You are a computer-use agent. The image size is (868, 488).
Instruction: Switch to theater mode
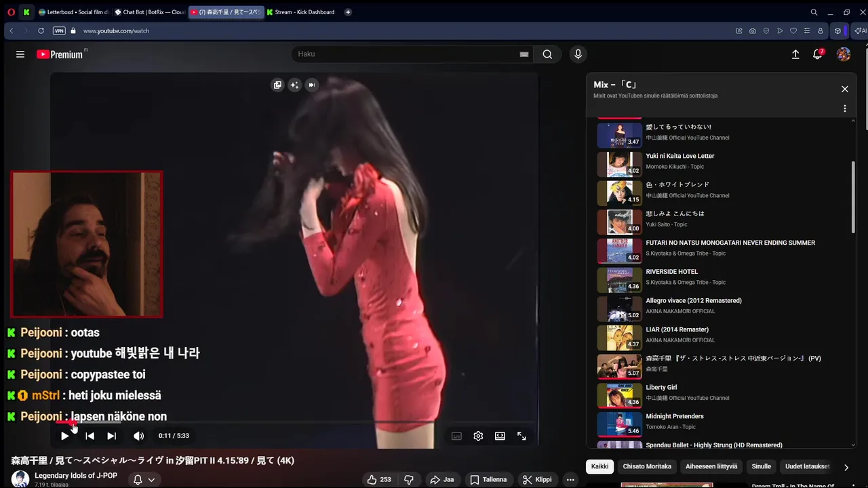click(x=500, y=436)
